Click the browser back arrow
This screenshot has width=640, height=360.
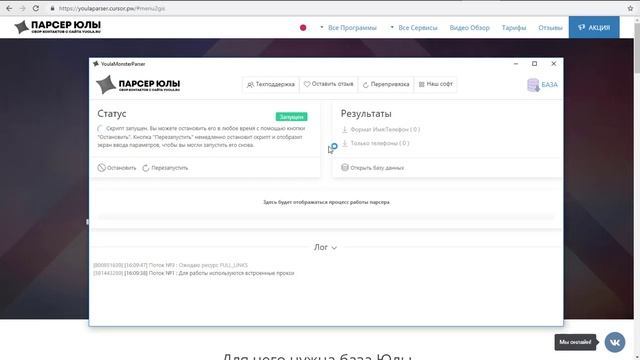(x=9, y=8)
